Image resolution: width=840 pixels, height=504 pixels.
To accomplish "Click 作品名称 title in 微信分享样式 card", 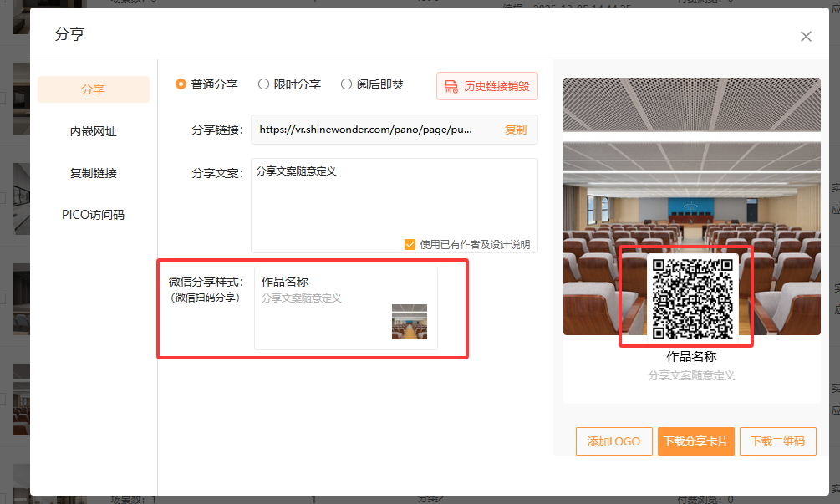I will point(285,282).
